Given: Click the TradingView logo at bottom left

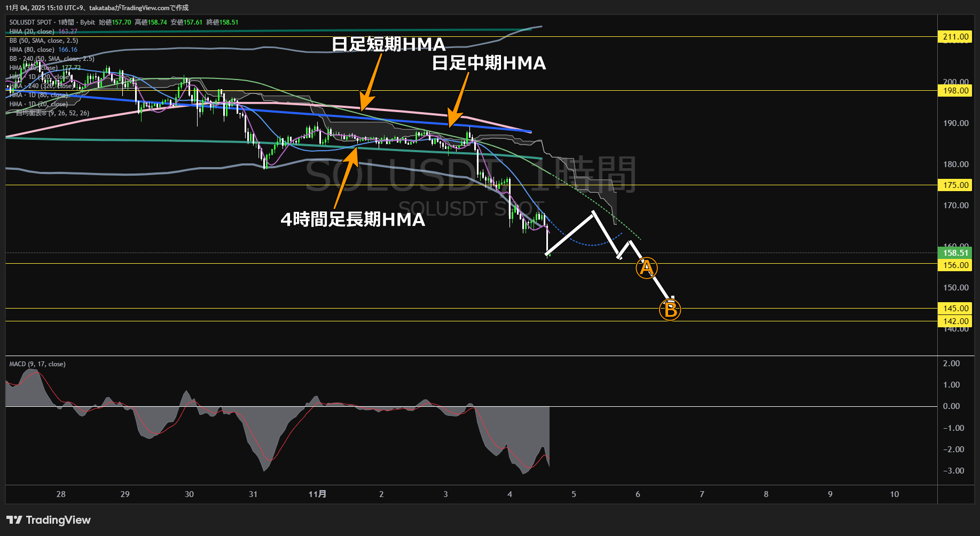Looking at the screenshot, I should coord(48,520).
